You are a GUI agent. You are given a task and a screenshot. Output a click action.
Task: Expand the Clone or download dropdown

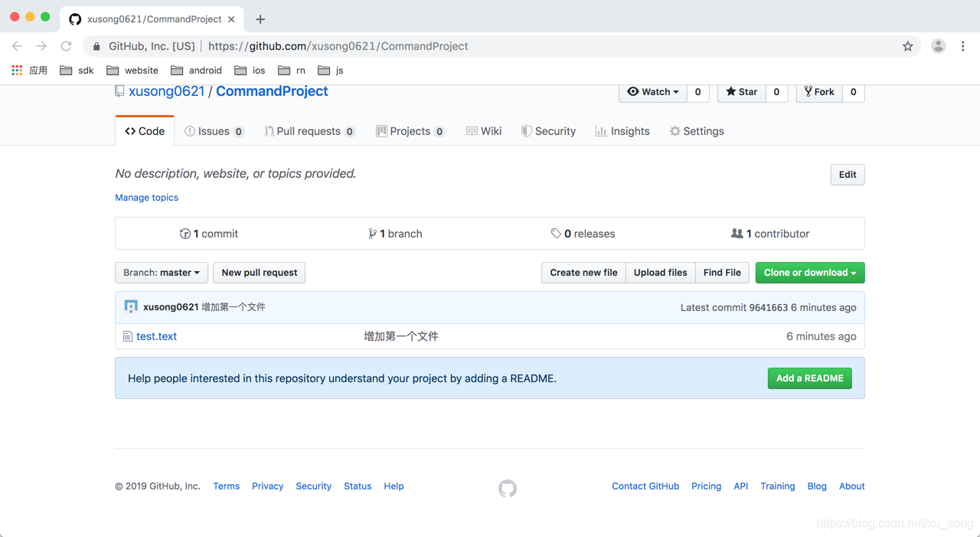(x=810, y=273)
